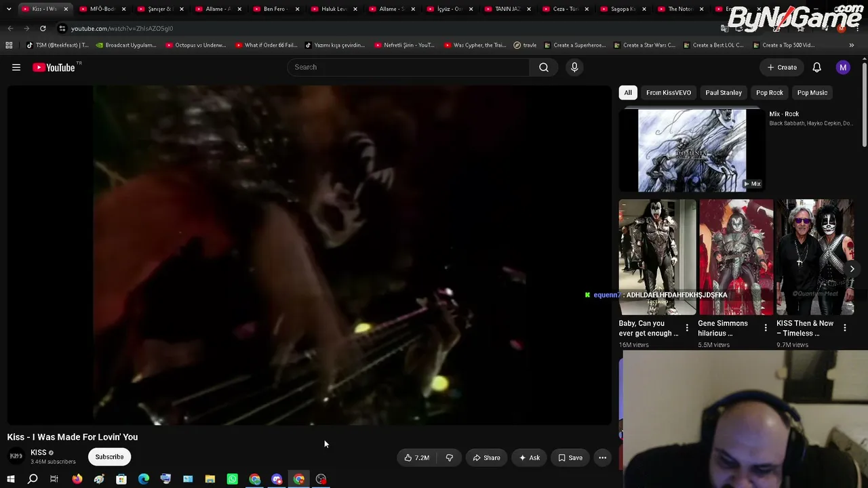Subscribe to the KISS channel

tap(109, 457)
